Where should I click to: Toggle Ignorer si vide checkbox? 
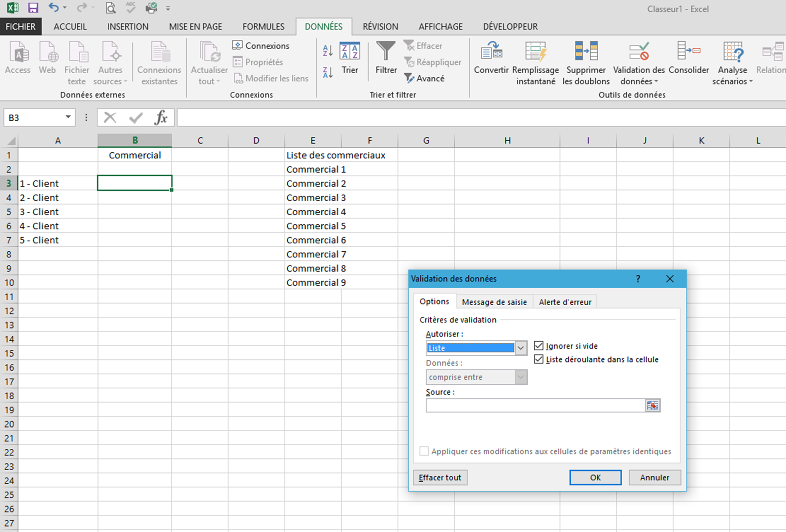[539, 346]
